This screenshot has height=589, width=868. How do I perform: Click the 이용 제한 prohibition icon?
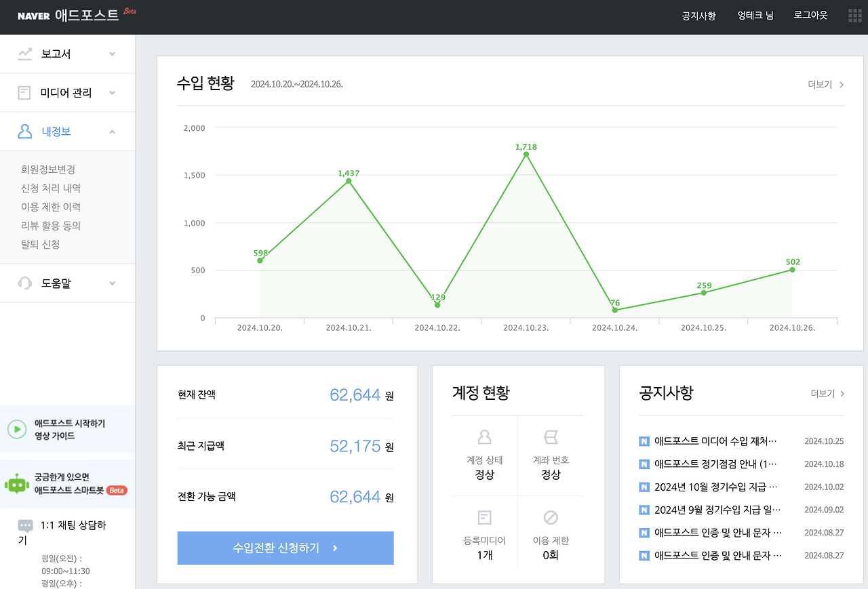(551, 516)
